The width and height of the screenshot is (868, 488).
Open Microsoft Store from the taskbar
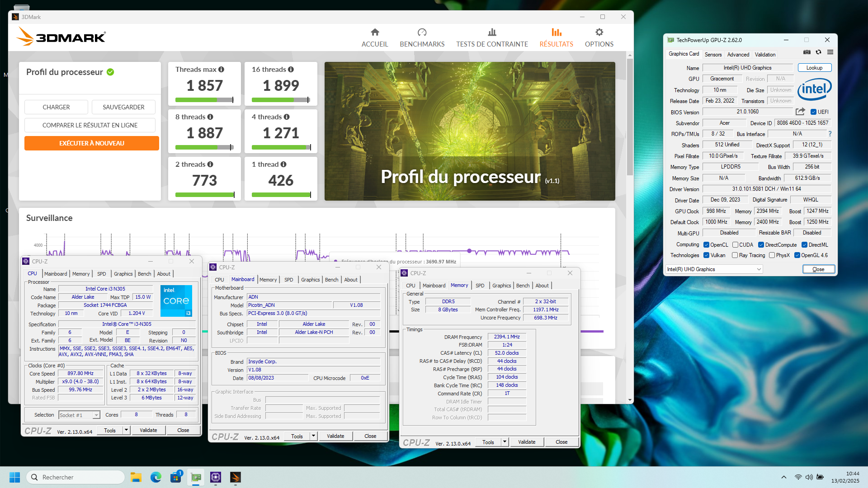[176, 477]
